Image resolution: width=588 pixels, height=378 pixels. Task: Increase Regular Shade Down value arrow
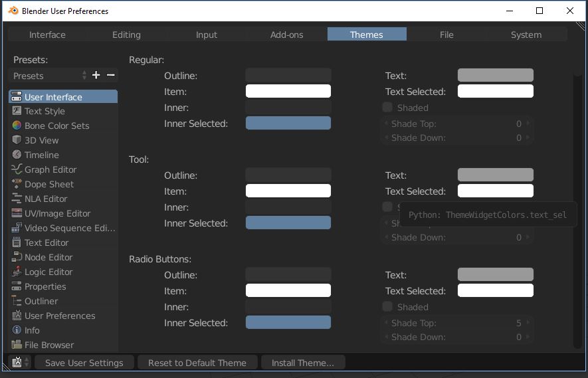(x=528, y=138)
